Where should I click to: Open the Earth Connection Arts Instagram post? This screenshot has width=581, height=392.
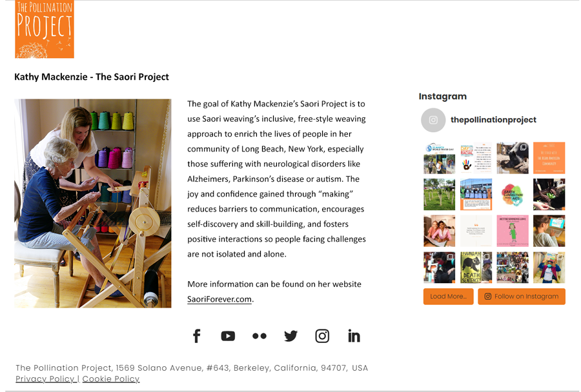513,194
